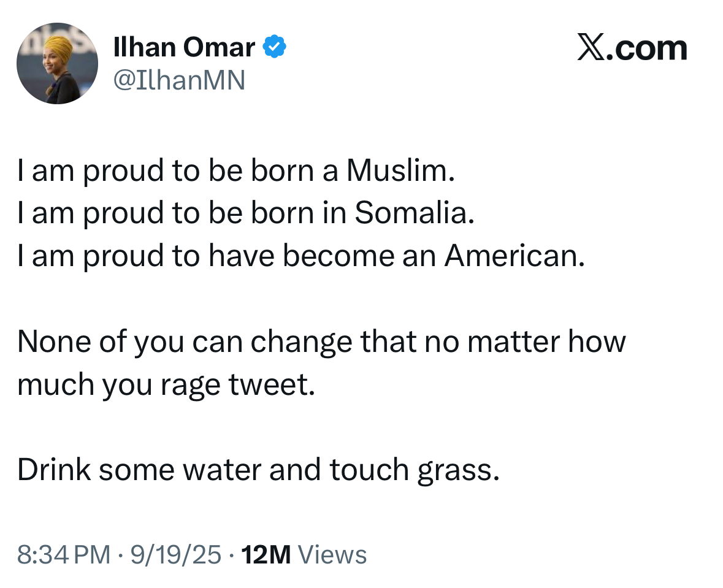Click the "Drink some water" sentence

point(258,470)
